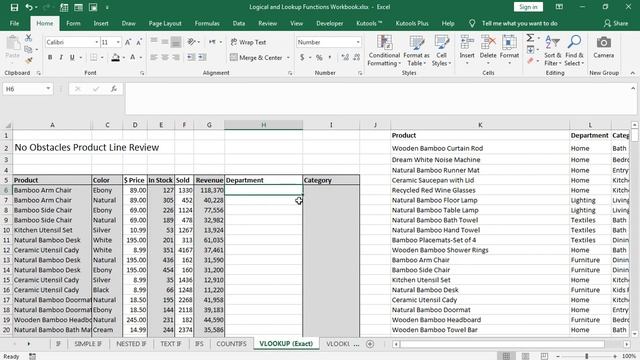Image resolution: width=640 pixels, height=360 pixels.
Task: Switch to the Formulas ribbon tab
Action: [x=207, y=23]
